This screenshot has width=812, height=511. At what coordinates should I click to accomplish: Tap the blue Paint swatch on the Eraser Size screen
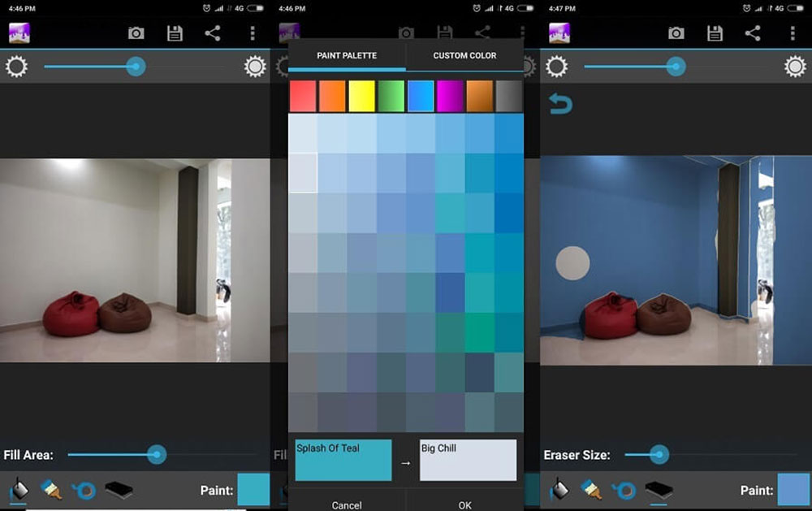pos(794,489)
